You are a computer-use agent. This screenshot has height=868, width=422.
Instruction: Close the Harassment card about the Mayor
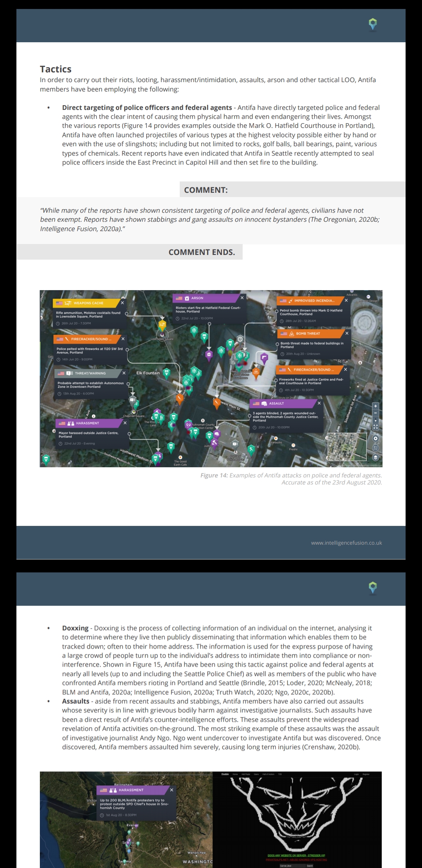tap(125, 423)
